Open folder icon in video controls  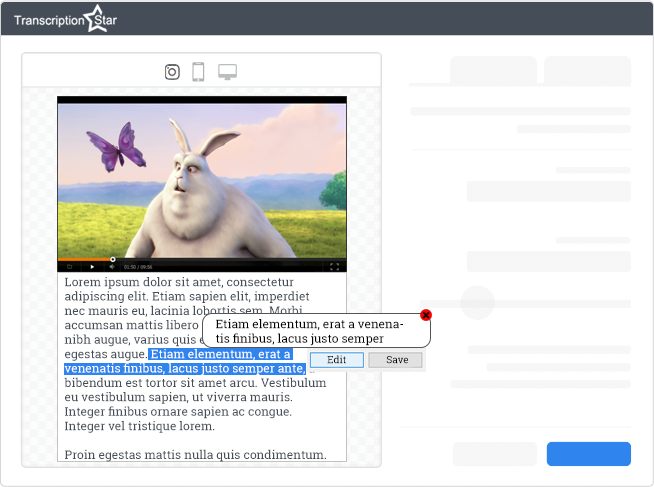[70, 267]
